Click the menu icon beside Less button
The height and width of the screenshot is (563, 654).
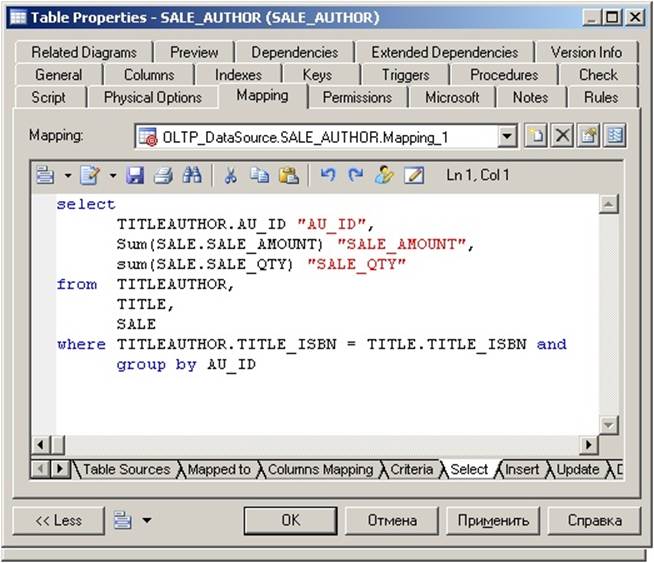coord(123,520)
